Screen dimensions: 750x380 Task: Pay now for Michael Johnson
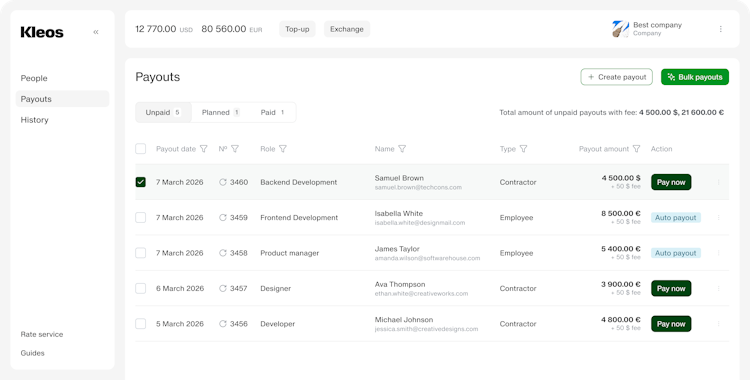(x=671, y=324)
